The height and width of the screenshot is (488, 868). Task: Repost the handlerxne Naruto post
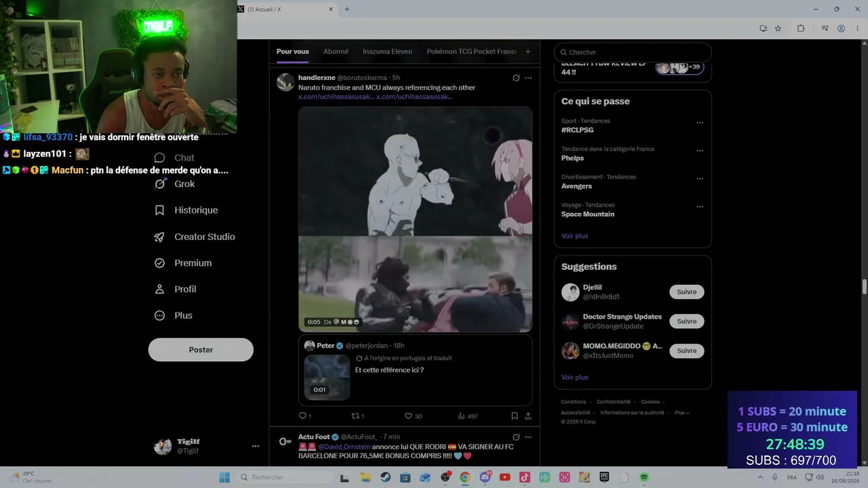[x=357, y=416]
